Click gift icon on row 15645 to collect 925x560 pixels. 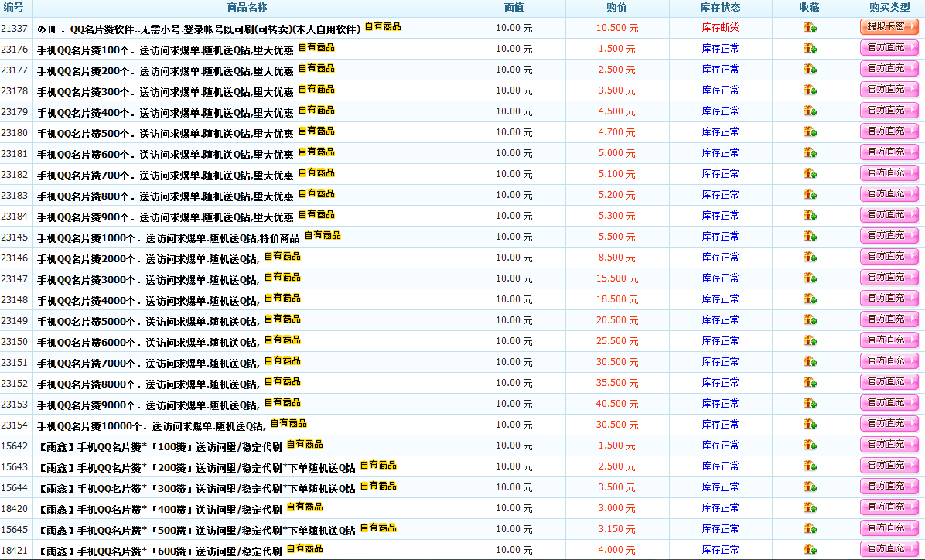point(809,528)
